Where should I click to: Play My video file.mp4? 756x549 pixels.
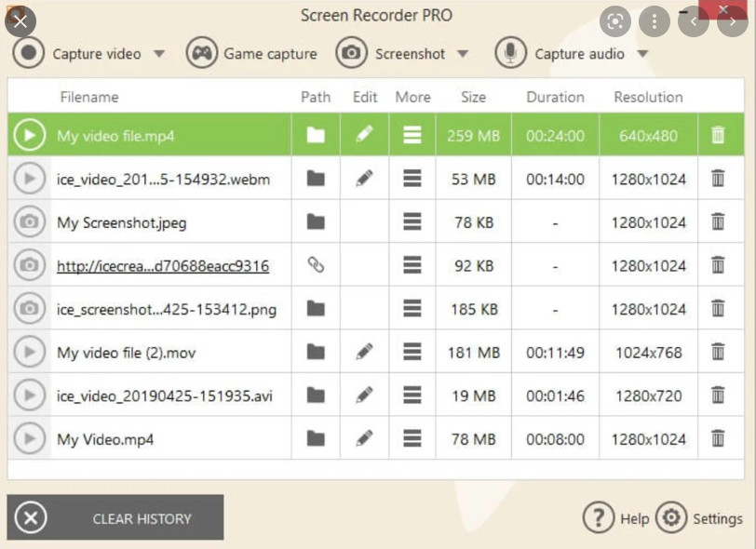point(30,135)
